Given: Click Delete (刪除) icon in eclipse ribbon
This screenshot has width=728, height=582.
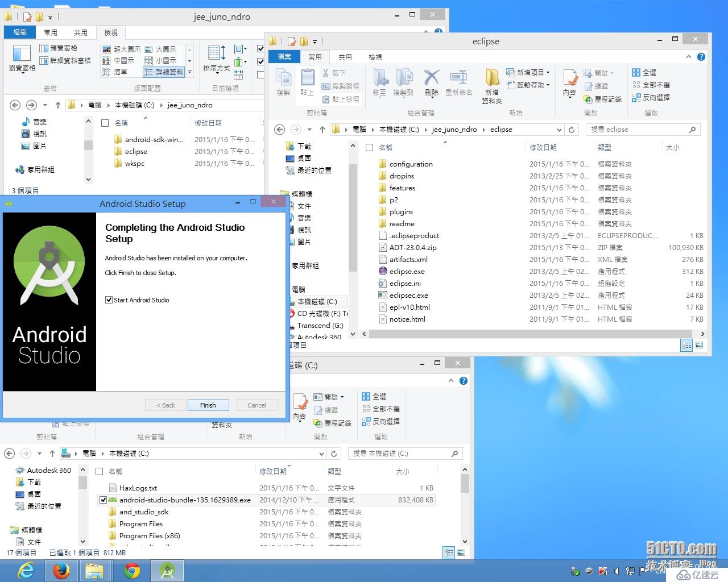Looking at the screenshot, I should click(432, 82).
